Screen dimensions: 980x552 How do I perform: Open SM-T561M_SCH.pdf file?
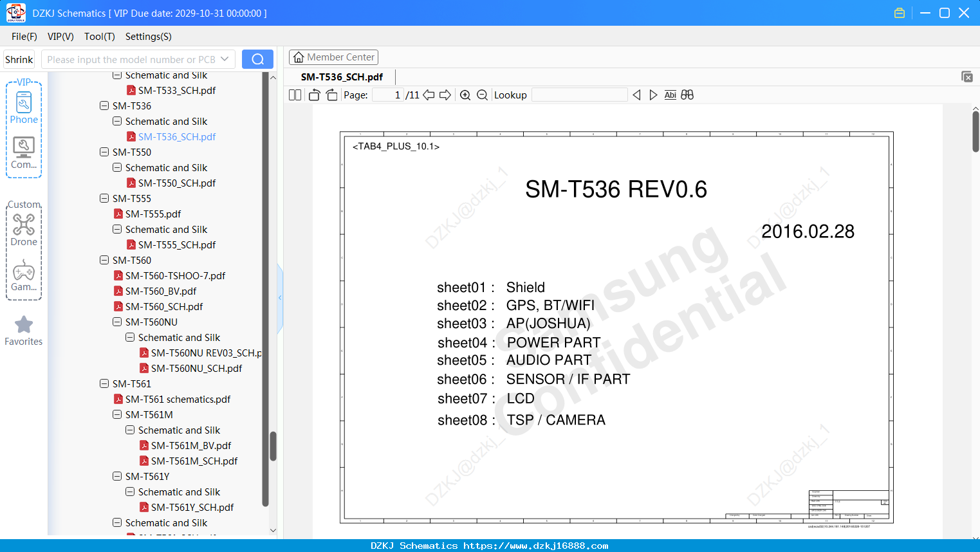click(x=189, y=461)
